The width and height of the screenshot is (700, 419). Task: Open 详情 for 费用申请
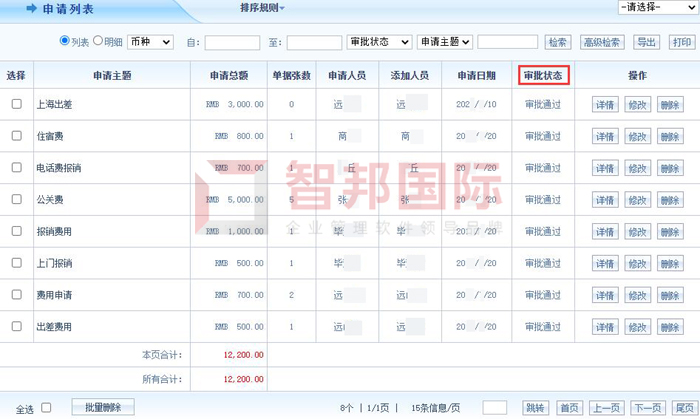point(605,295)
